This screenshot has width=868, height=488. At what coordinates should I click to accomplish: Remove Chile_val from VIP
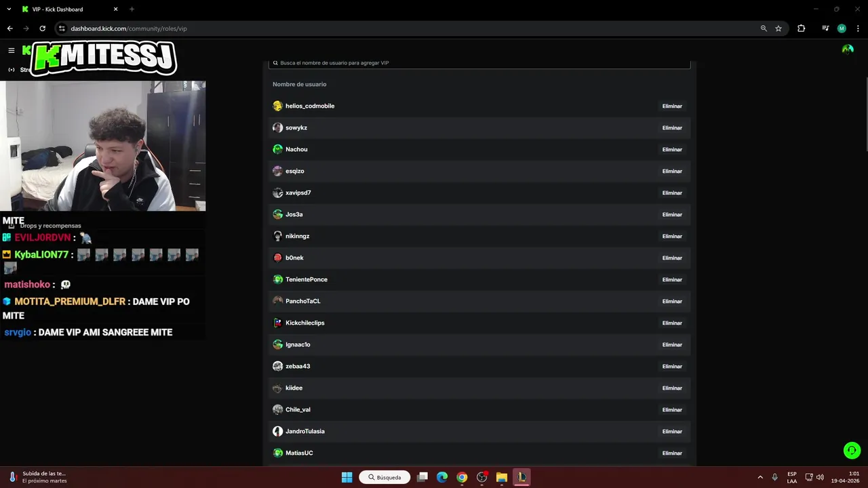point(672,410)
